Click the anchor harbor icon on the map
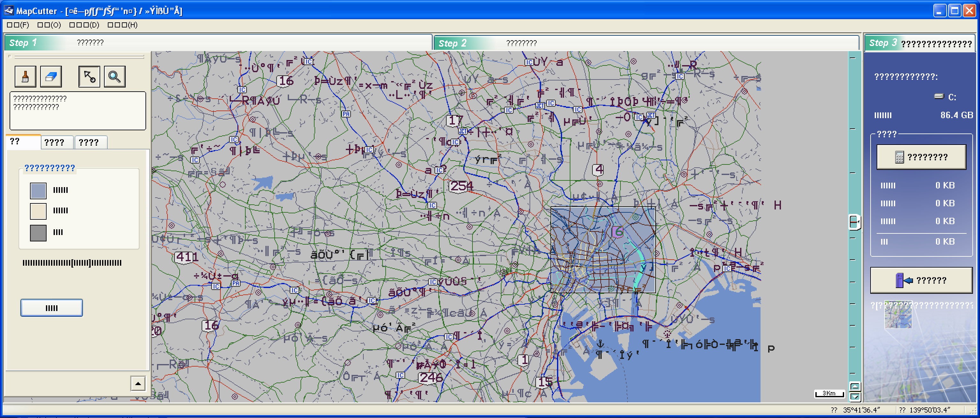The image size is (980, 418). point(600,344)
